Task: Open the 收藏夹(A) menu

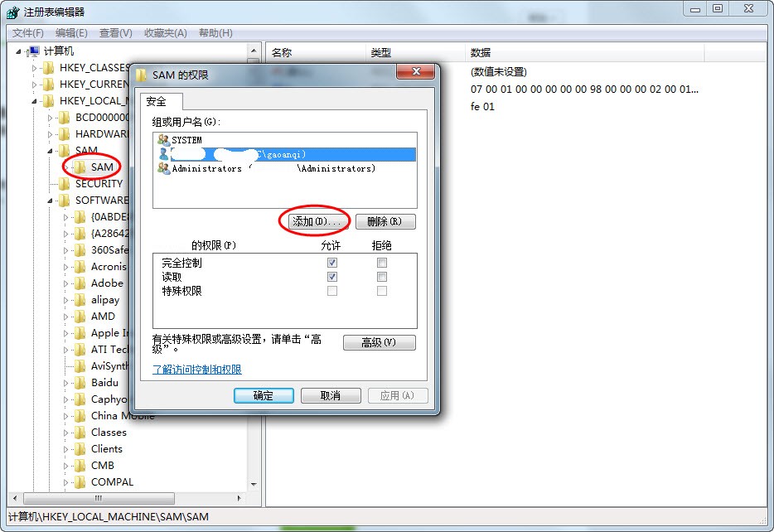Action: (166, 33)
